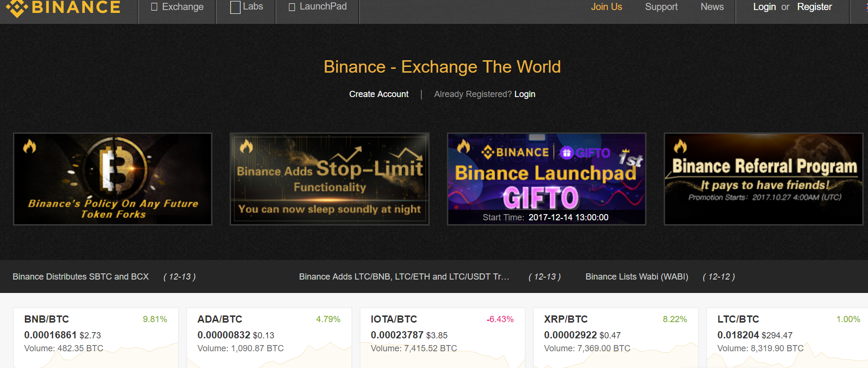The image size is (868, 368).
Task: Select the XRP/BTC market card
Action: click(x=616, y=338)
